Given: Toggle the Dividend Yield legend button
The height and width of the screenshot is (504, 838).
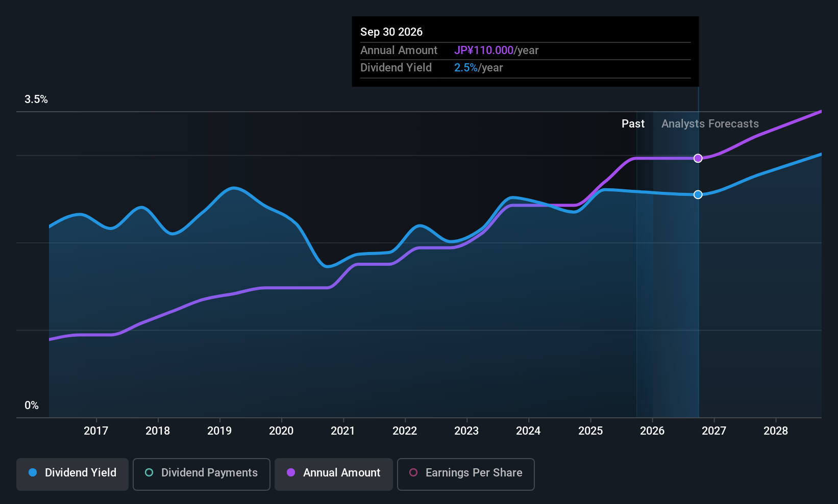Looking at the screenshot, I should 72,474.
